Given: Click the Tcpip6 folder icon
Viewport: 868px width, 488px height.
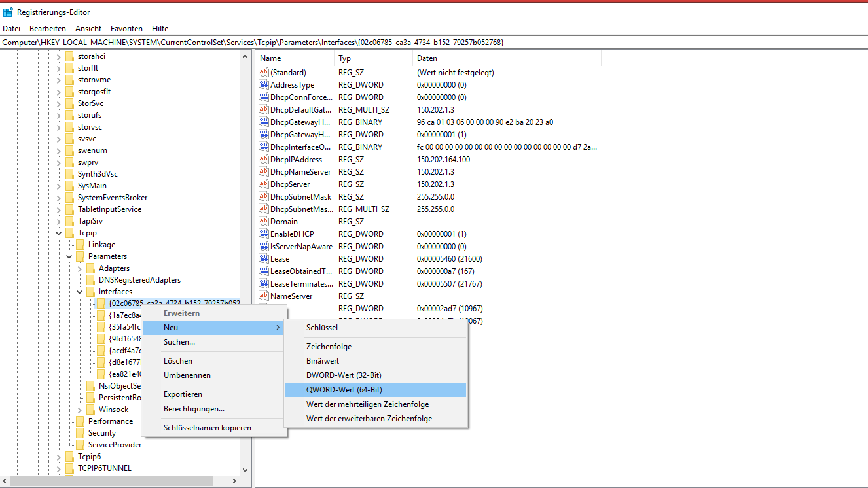Looking at the screenshot, I should (69, 457).
